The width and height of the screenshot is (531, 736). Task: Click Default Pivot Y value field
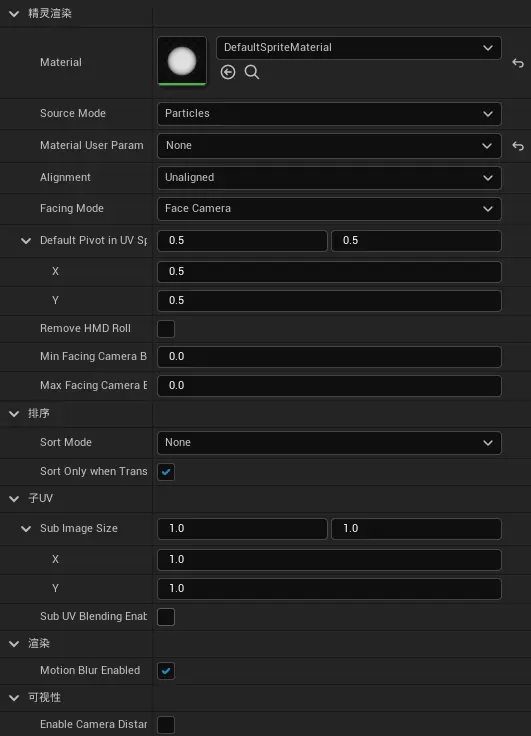[x=329, y=301]
